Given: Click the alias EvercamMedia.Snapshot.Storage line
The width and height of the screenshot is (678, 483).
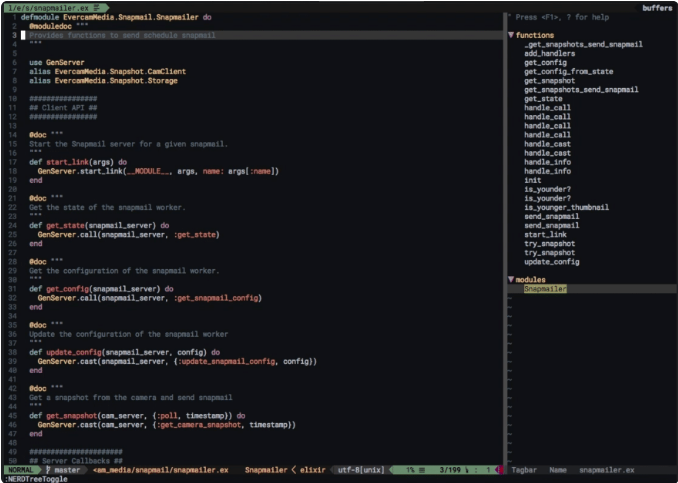Looking at the screenshot, I should point(103,80).
